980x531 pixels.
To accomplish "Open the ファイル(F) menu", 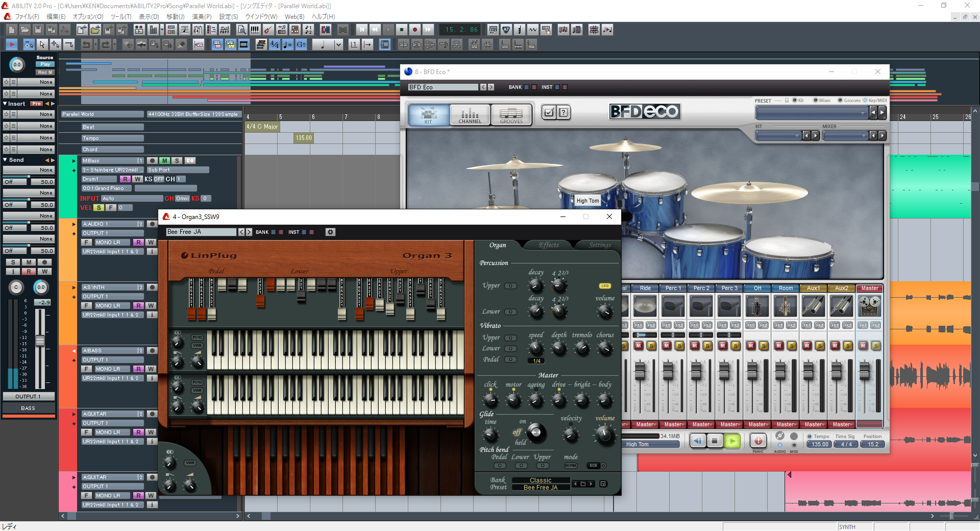I will pos(27,17).
